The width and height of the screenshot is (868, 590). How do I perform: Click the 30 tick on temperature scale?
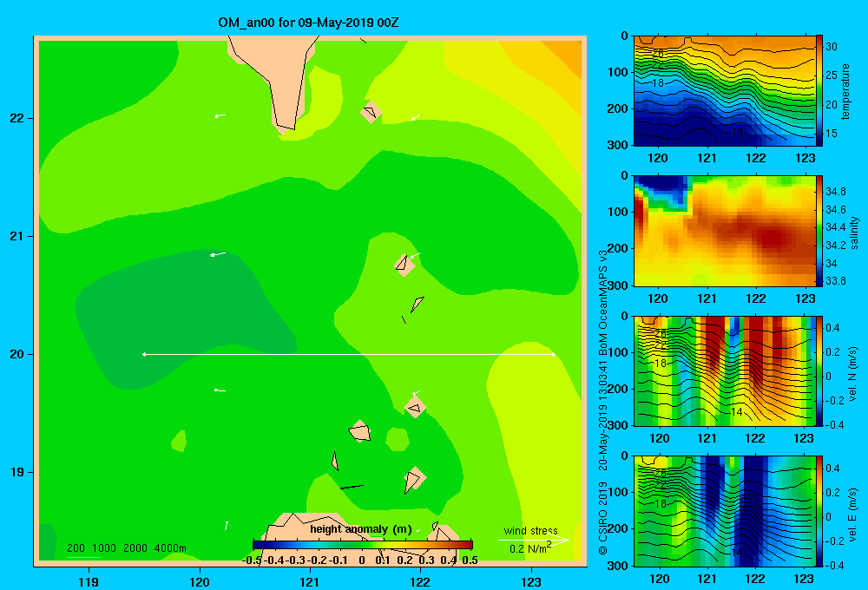(832, 47)
